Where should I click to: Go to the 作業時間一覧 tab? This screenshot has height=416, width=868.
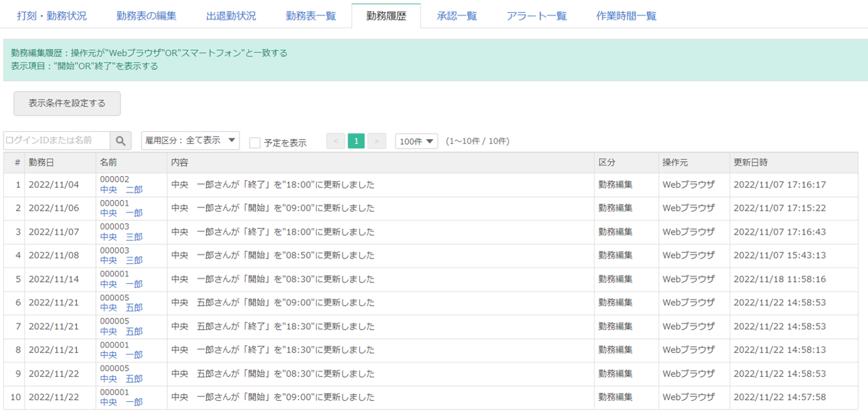(x=626, y=16)
